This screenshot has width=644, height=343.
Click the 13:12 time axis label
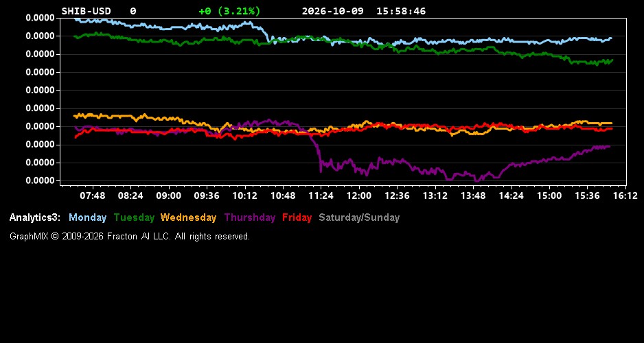(435, 196)
